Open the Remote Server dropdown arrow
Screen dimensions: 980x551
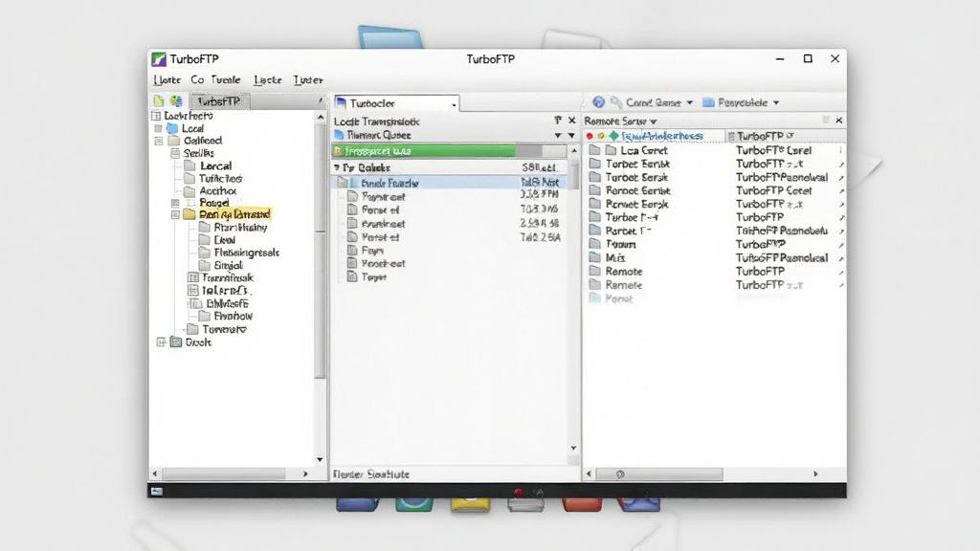654,121
